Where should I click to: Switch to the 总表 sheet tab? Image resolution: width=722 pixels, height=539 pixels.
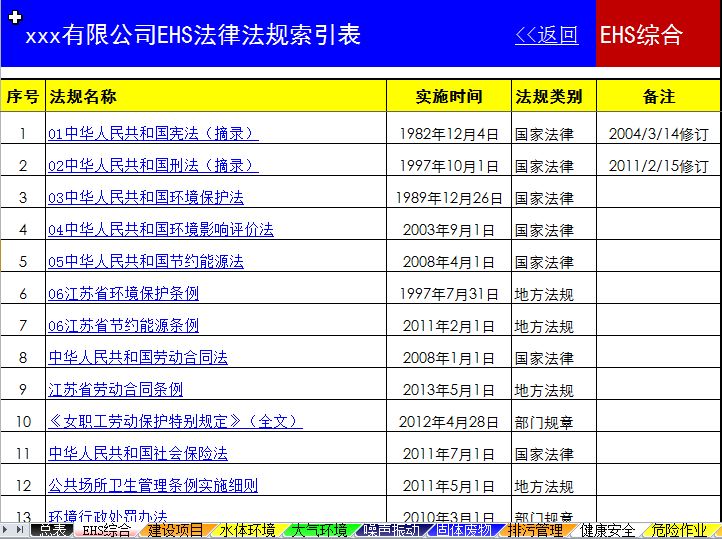click(48, 530)
